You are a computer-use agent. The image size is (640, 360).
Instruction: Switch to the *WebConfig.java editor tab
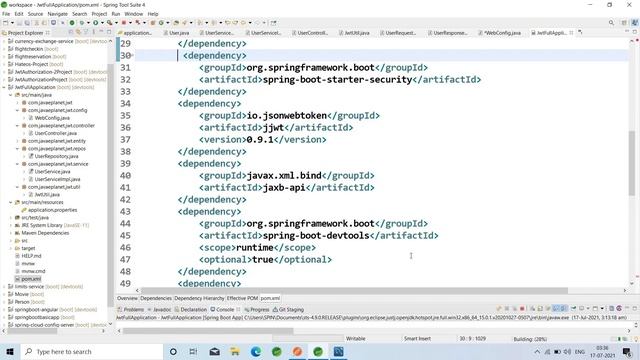pyautogui.click(x=500, y=33)
